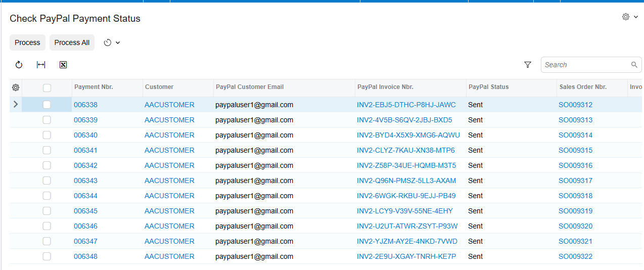Open the grid column configuration gear
Screen dimensions: 644x270
click(16, 87)
